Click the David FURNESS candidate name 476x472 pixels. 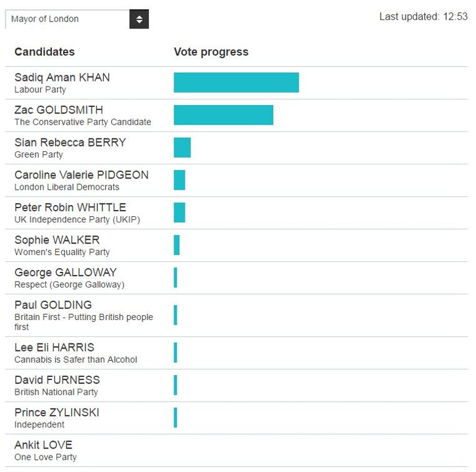pyautogui.click(x=57, y=380)
